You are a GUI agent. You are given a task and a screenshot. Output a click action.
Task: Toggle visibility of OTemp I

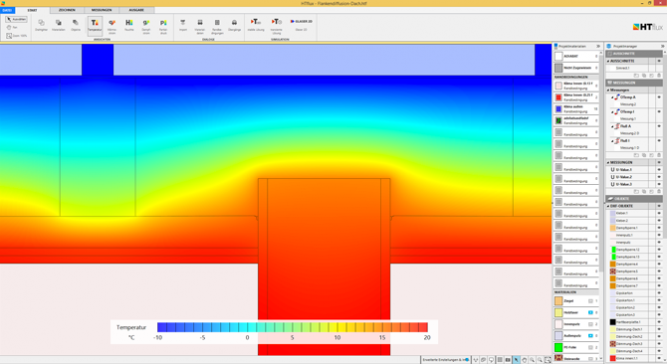click(659, 112)
